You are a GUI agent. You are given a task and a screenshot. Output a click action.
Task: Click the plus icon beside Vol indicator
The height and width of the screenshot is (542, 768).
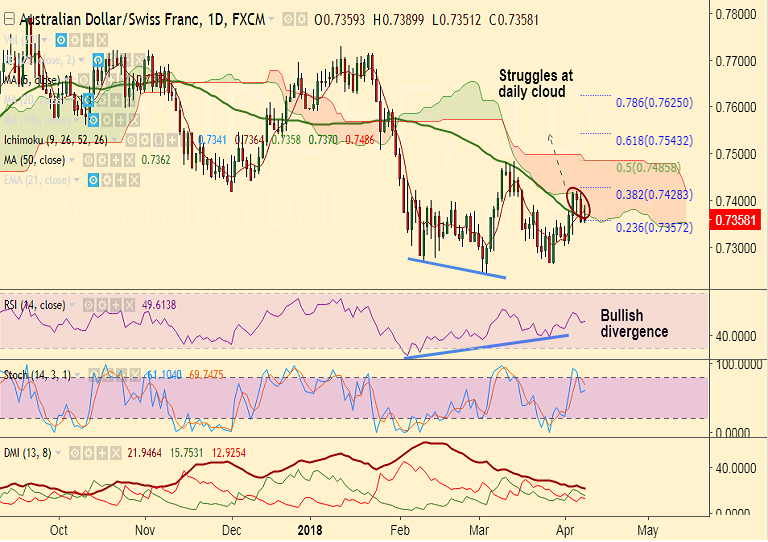click(88, 40)
